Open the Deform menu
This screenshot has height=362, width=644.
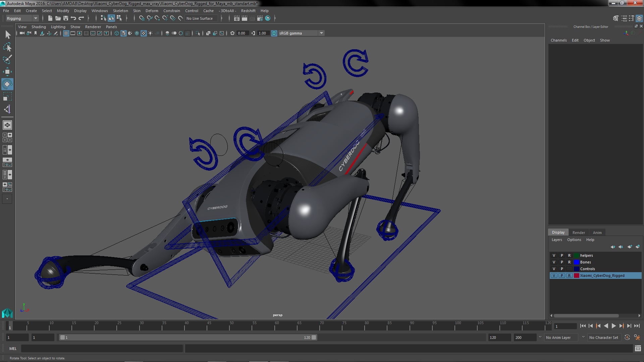pyautogui.click(x=152, y=11)
